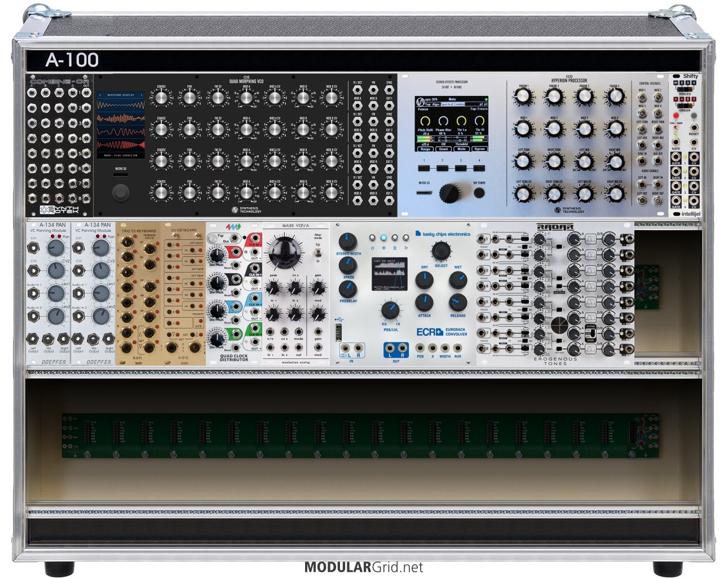Click the ECR+ RELEASE knob

458,303
